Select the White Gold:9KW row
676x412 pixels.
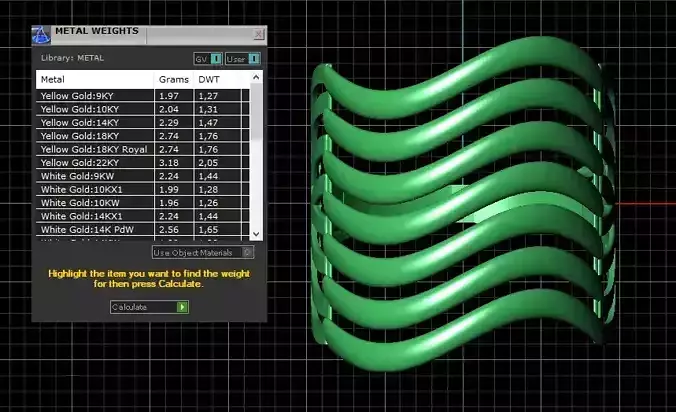(142, 176)
